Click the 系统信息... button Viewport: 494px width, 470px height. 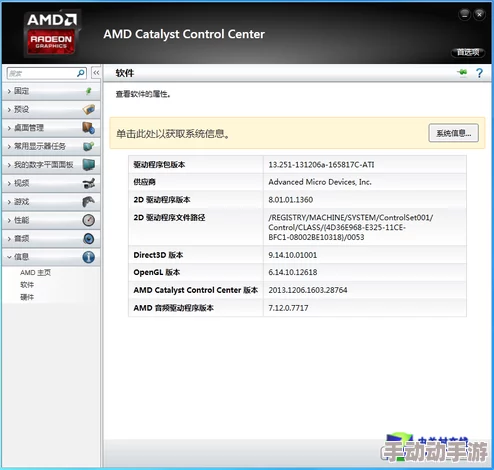[x=453, y=133]
